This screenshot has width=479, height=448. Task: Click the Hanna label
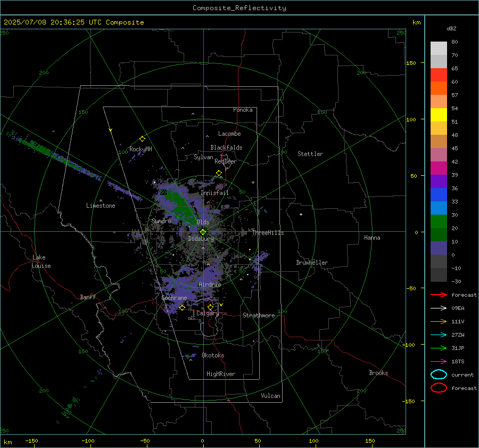tap(372, 238)
